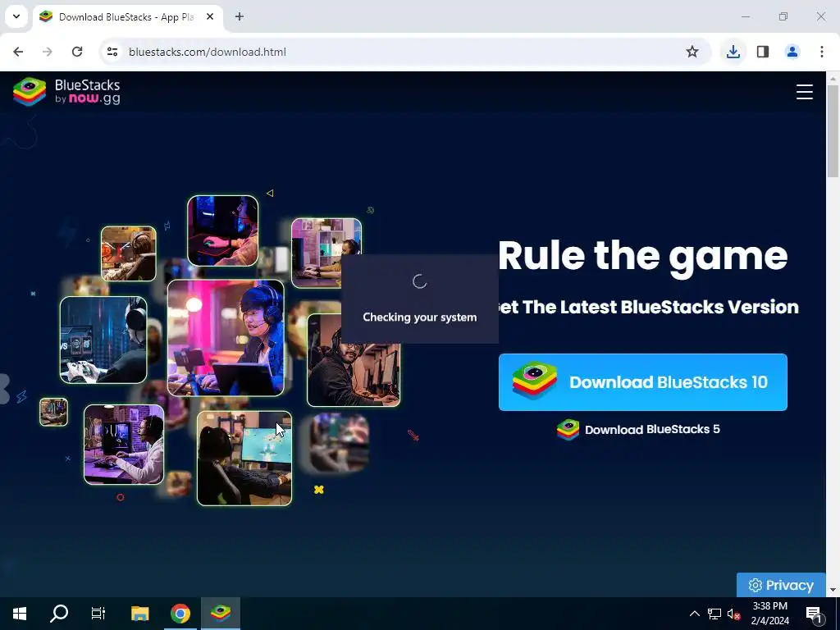
Task: Click the 'Rule the game' heading
Action: pos(642,256)
